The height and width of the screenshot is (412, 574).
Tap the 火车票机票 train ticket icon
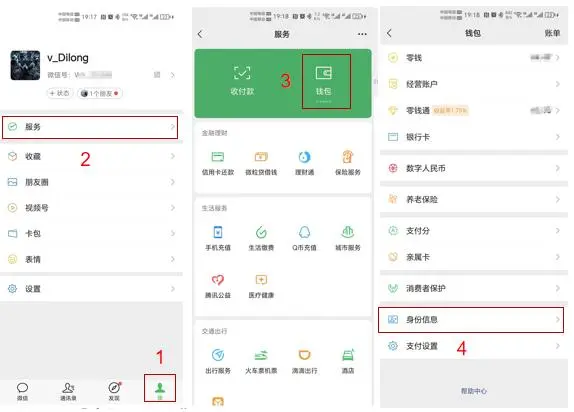click(x=261, y=355)
